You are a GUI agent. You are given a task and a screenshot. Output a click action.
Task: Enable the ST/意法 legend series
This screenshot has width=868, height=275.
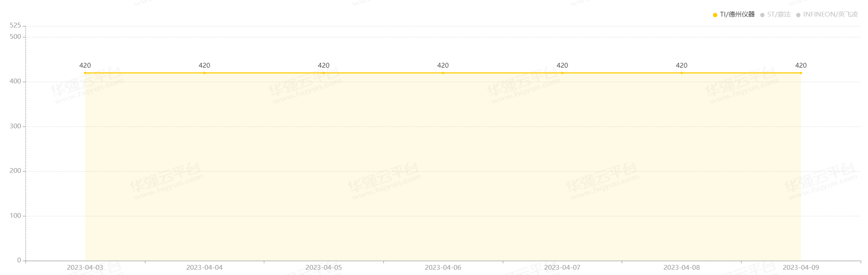[x=775, y=14]
